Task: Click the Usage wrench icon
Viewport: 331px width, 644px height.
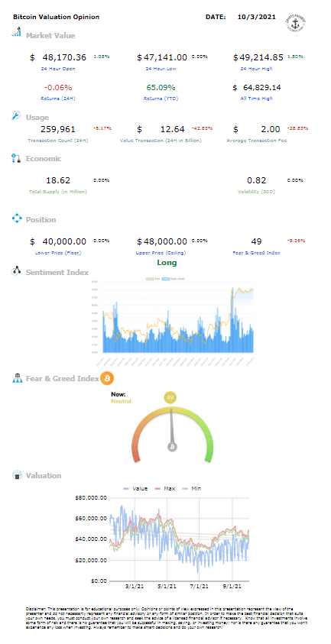Action: click(x=16, y=115)
